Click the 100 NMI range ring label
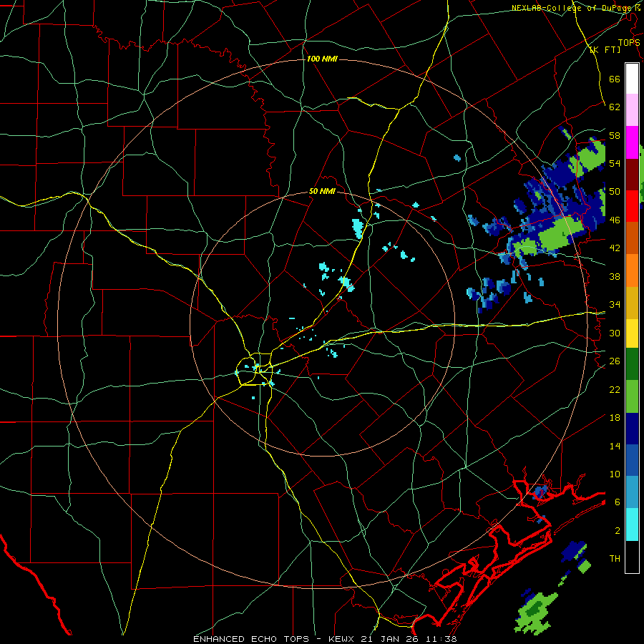Image resolution: width=644 pixels, height=644 pixels. click(322, 59)
